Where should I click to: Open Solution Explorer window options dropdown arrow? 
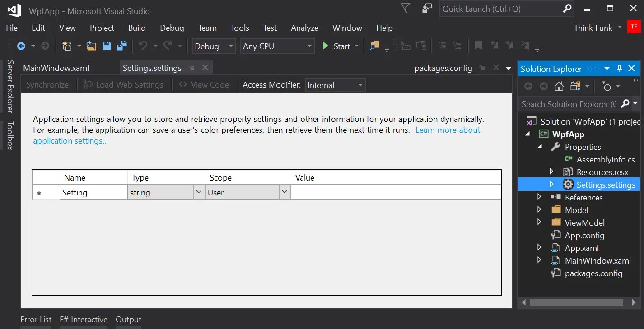point(607,69)
